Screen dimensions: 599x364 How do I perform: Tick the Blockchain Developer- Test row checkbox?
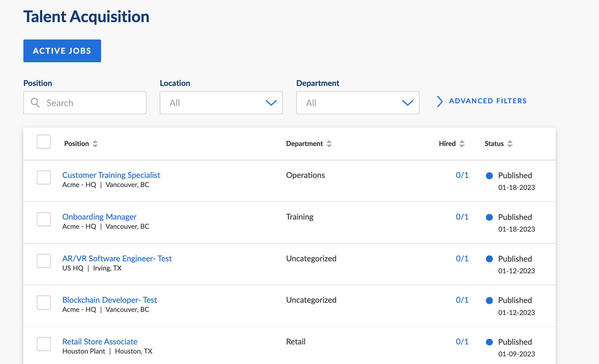coord(44,302)
